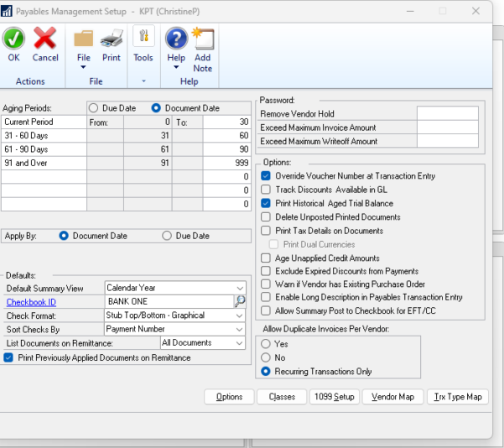Screen dimensions: 504x448
Task: Click the Trx Type Map button
Action: click(458, 397)
